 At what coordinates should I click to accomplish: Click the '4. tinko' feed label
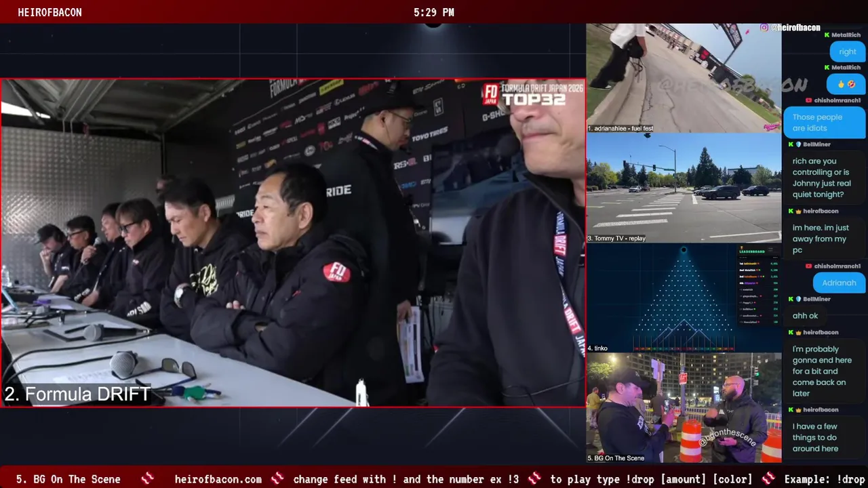click(597, 348)
